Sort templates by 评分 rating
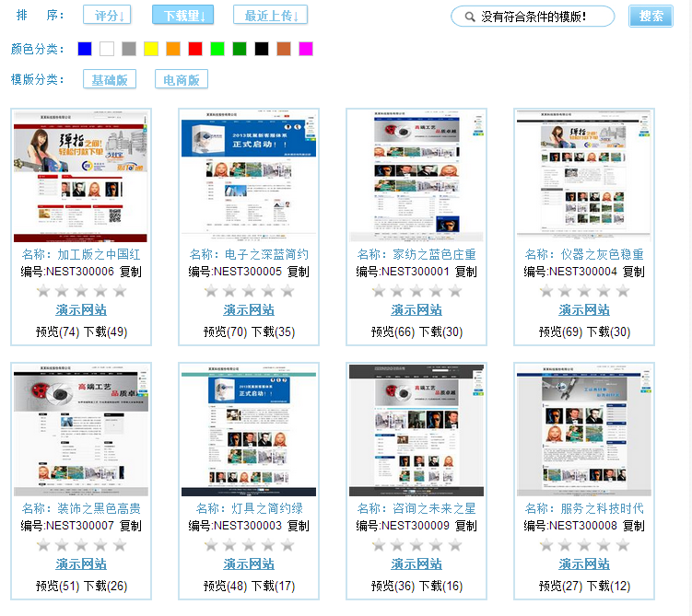 click(107, 16)
